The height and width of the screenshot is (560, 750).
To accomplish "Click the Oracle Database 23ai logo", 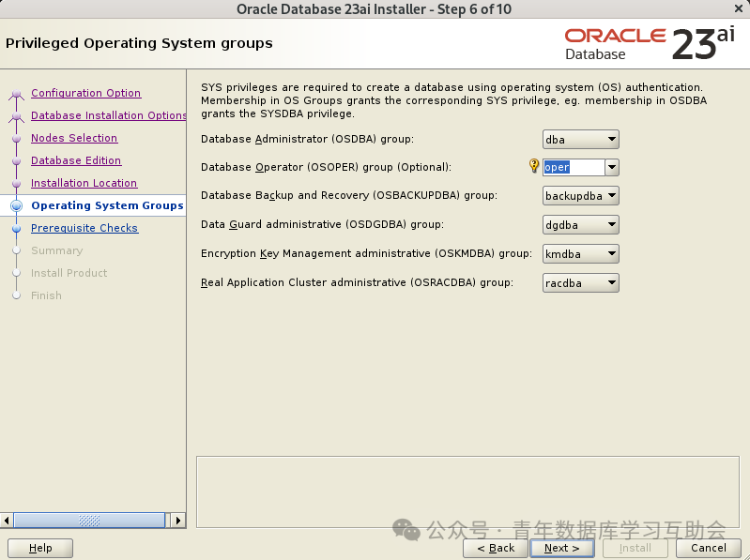I will (650, 44).
